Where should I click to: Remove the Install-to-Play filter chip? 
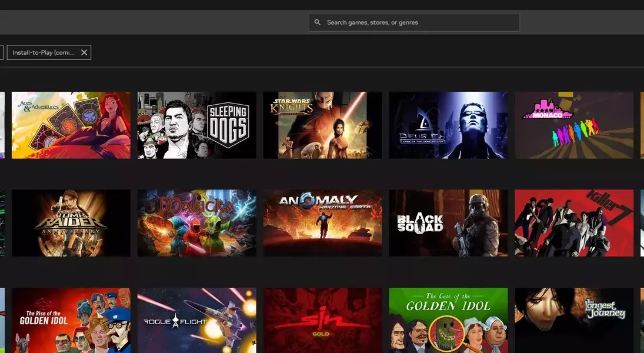tap(84, 52)
